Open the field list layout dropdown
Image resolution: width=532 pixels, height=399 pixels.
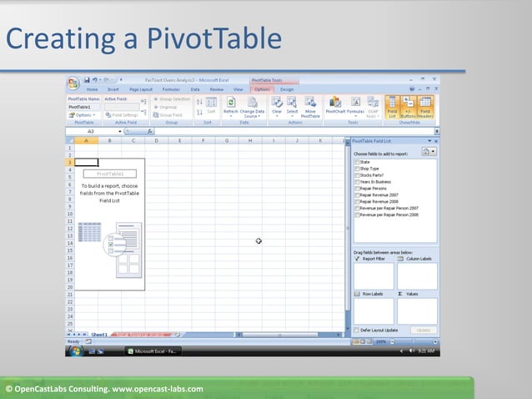429,151
